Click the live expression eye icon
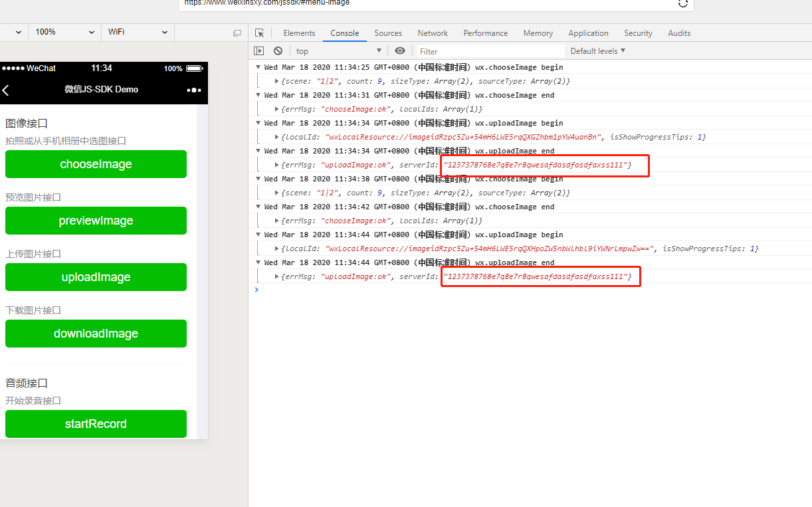 click(x=399, y=51)
